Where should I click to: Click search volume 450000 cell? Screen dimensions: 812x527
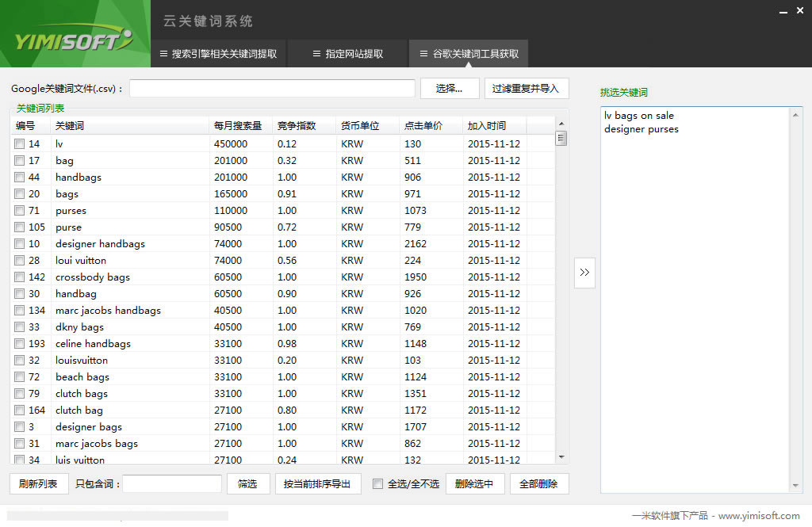click(x=231, y=144)
